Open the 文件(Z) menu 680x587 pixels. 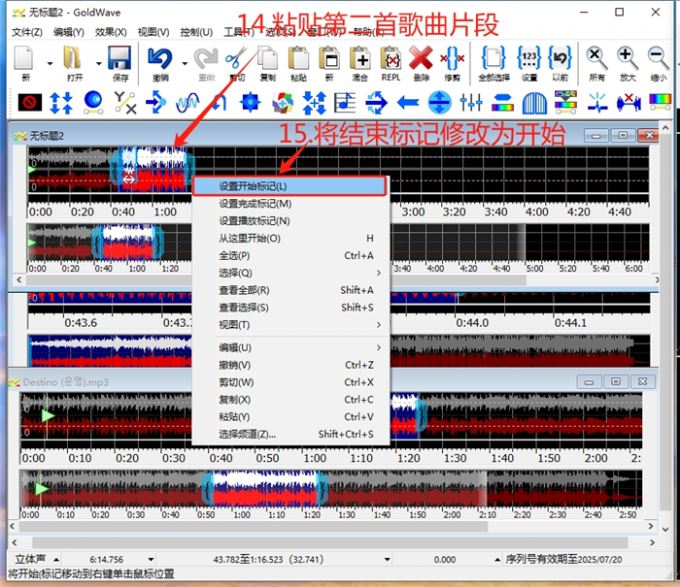click(27, 32)
